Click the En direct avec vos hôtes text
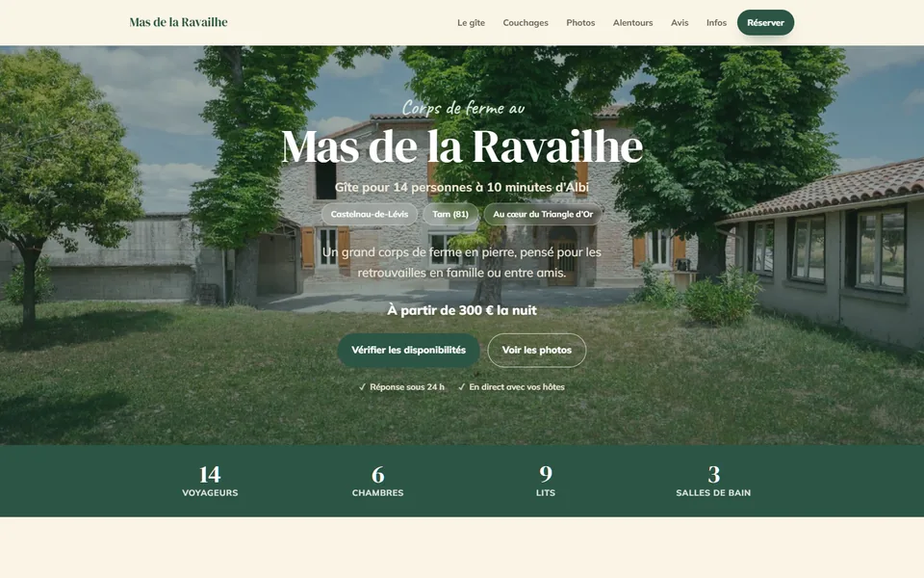Viewport: 924px width, 578px height. click(x=511, y=387)
